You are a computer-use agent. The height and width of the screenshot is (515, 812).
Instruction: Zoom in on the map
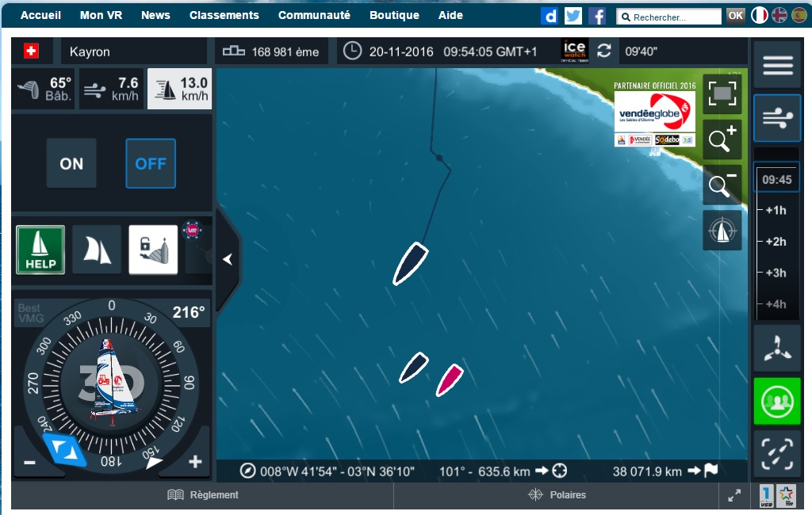coord(722,139)
